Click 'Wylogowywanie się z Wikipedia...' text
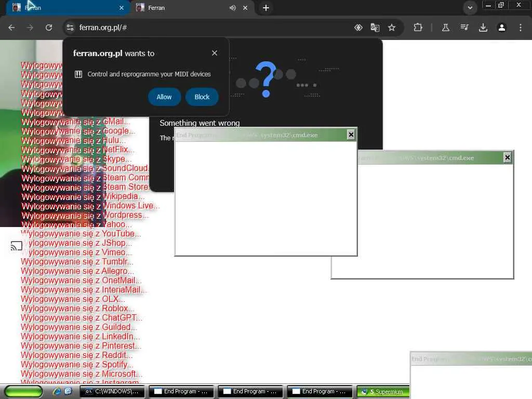 click(83, 196)
